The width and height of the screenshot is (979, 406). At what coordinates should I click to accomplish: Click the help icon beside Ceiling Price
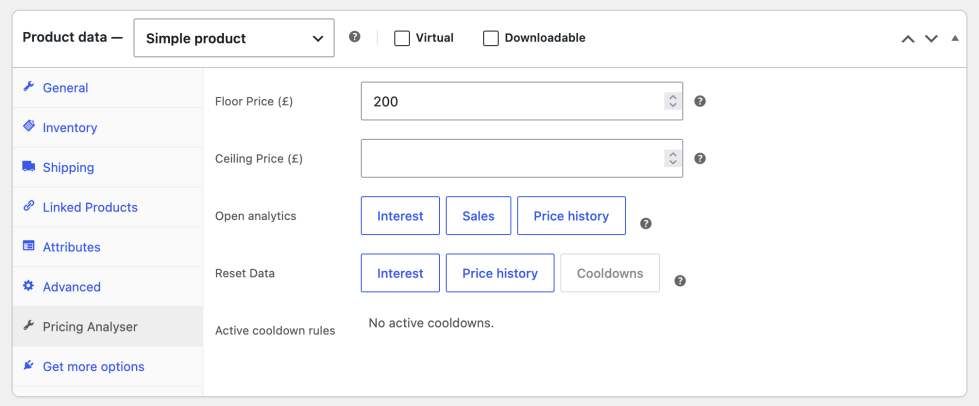700,159
